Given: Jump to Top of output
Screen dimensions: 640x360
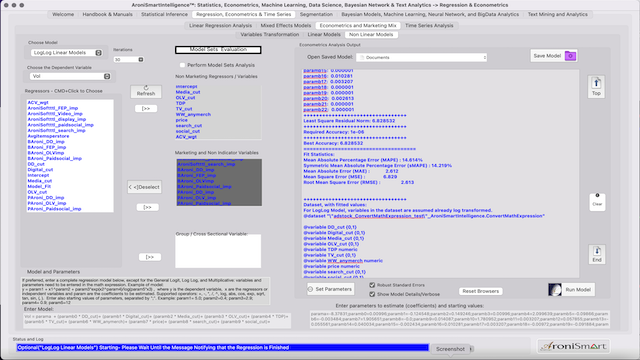Looking at the screenshot, I should pos(596,87).
